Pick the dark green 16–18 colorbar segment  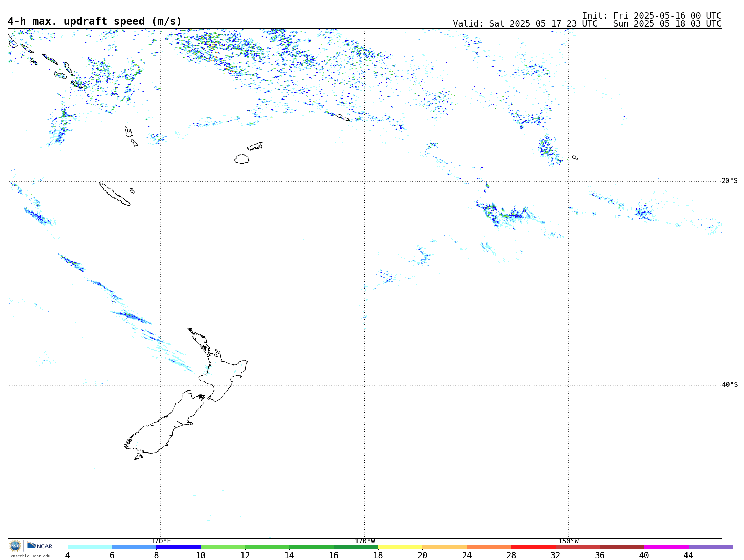pyautogui.click(x=356, y=547)
